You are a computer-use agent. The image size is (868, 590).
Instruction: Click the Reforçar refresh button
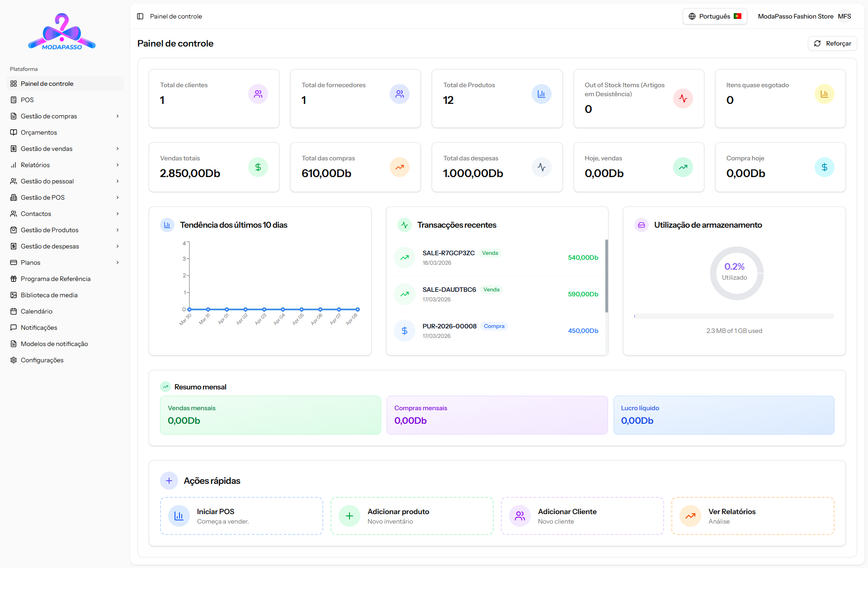point(832,43)
